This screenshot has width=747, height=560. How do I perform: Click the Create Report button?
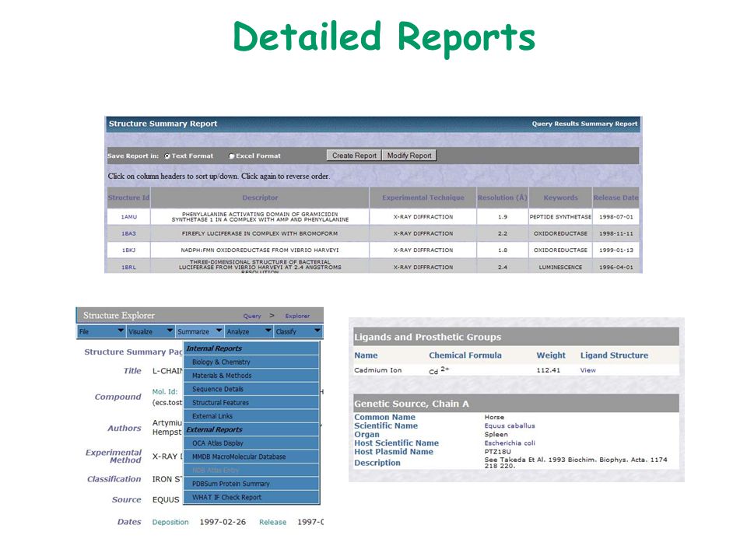click(x=354, y=156)
